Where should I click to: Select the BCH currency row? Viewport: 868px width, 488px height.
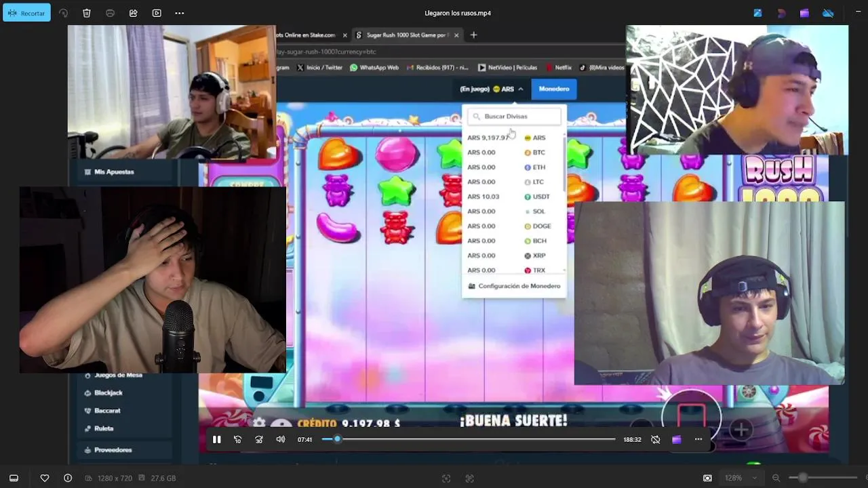(513, 241)
